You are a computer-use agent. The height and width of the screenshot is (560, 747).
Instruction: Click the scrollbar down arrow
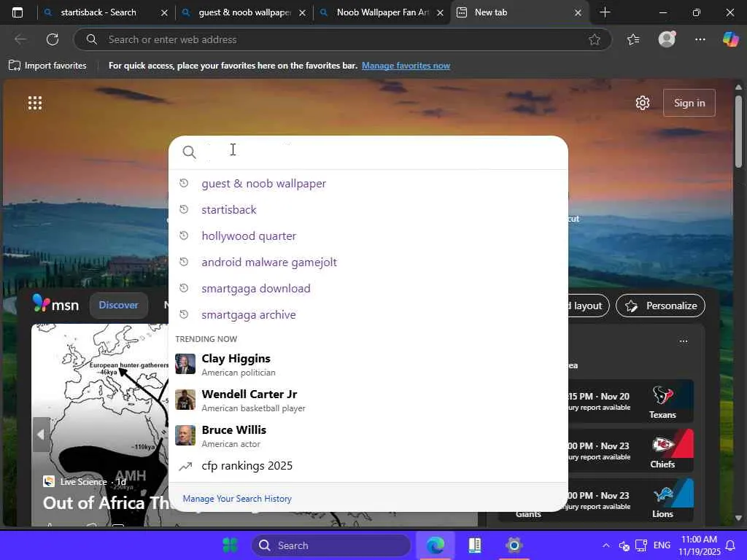[738, 518]
